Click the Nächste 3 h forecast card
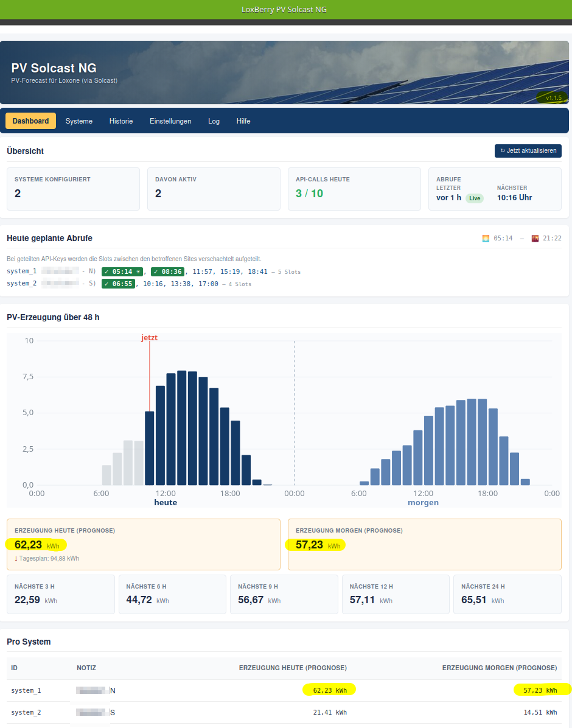572x728 pixels. point(61,594)
